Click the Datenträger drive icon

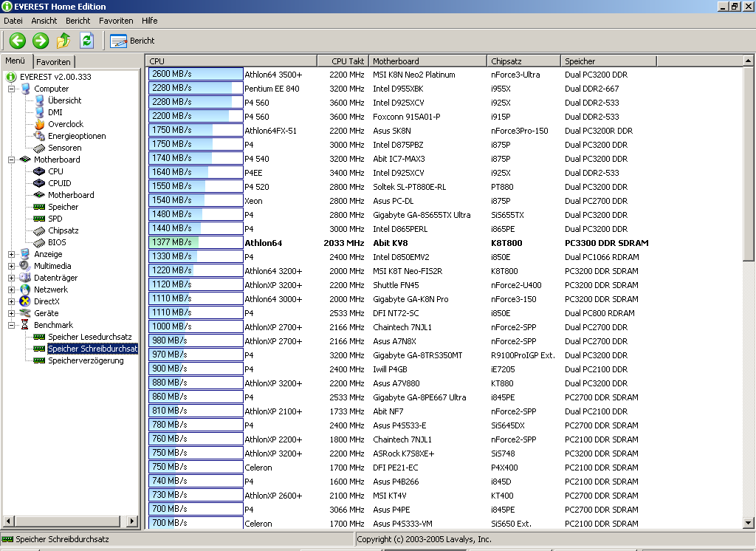(x=25, y=278)
